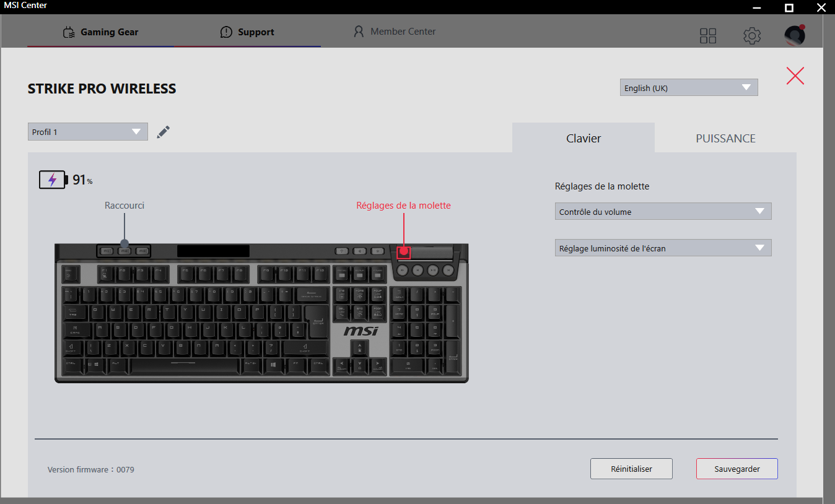Open the user avatar with notification dot
This screenshot has height=504, width=835.
click(795, 35)
